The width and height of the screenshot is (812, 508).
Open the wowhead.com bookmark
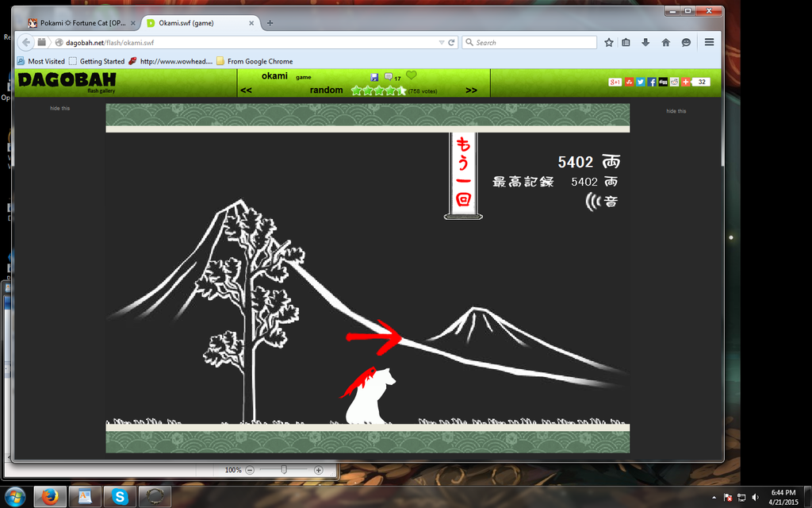click(x=170, y=61)
